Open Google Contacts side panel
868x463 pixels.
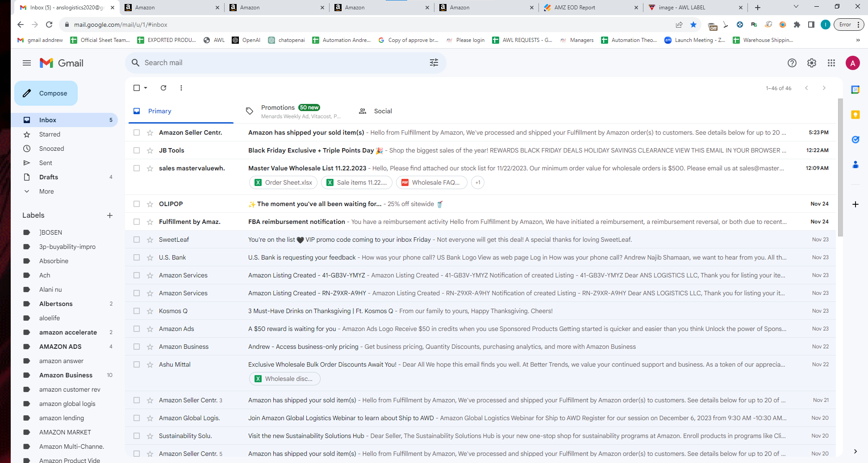tap(855, 165)
